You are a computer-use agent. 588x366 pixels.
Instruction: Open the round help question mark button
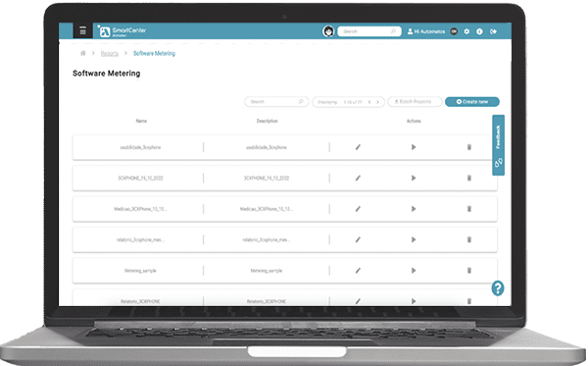click(498, 288)
